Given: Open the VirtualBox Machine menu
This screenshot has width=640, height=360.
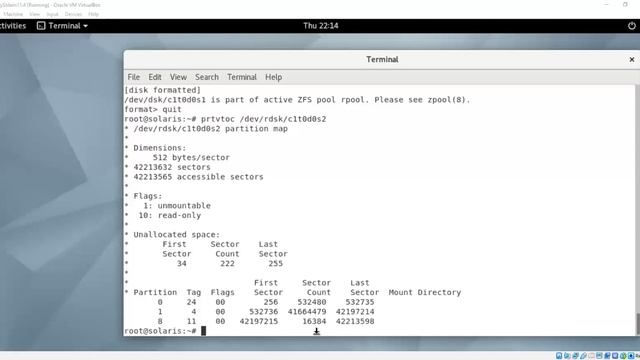Looking at the screenshot, I should tap(13, 14).
